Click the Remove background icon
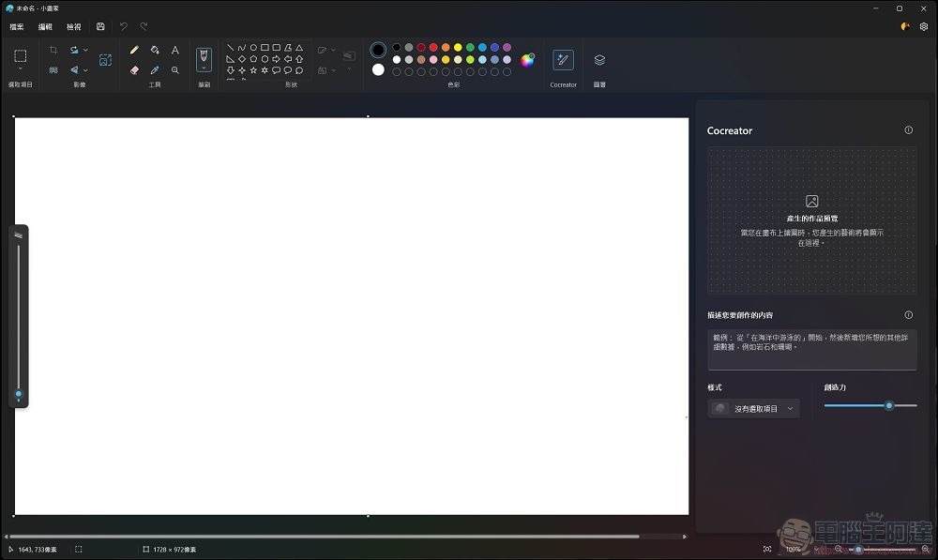938x560 pixels. [x=53, y=70]
